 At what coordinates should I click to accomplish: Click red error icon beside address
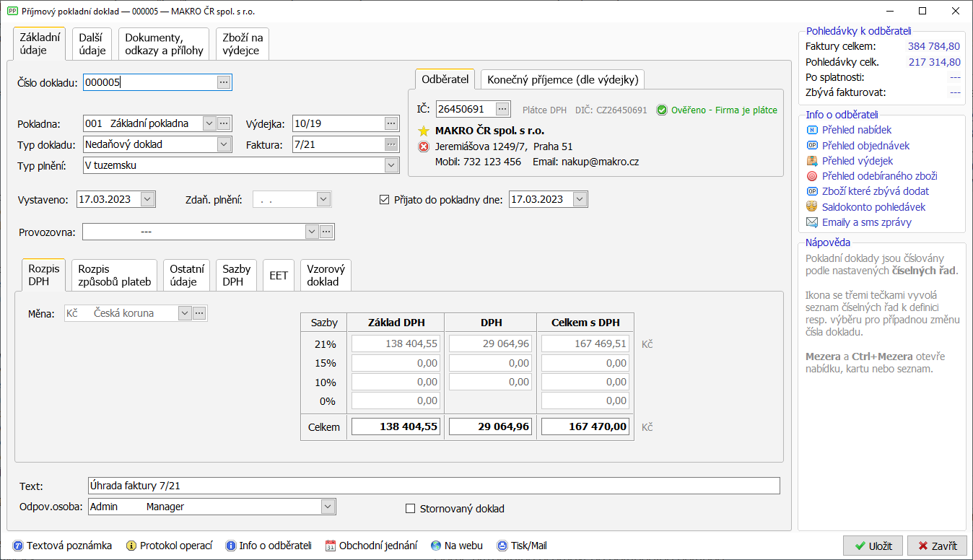(424, 146)
